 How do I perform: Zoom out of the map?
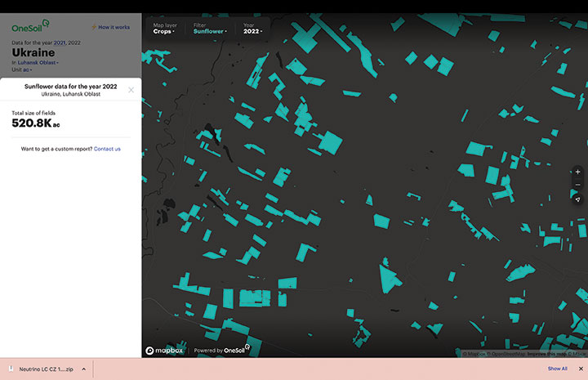(577, 186)
